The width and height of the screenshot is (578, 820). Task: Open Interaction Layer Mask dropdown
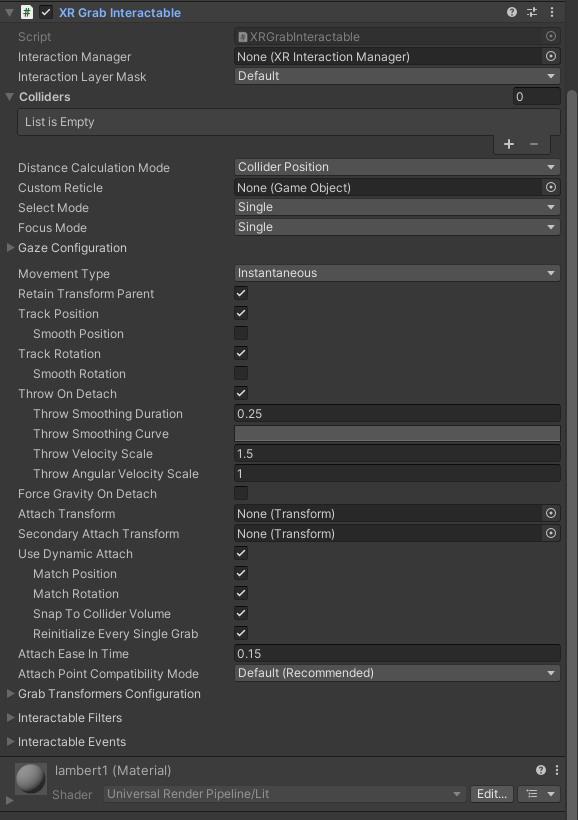coord(397,76)
